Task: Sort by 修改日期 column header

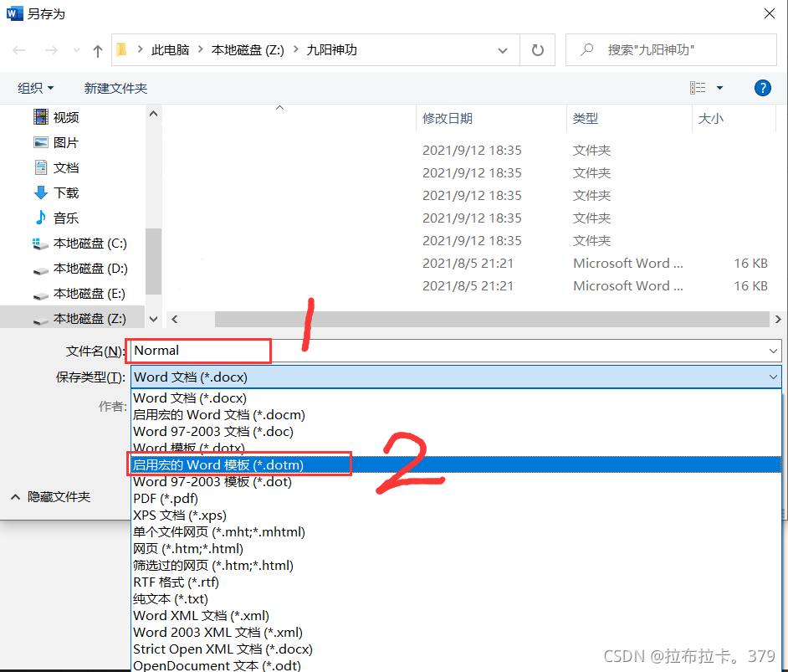Action: pos(448,119)
